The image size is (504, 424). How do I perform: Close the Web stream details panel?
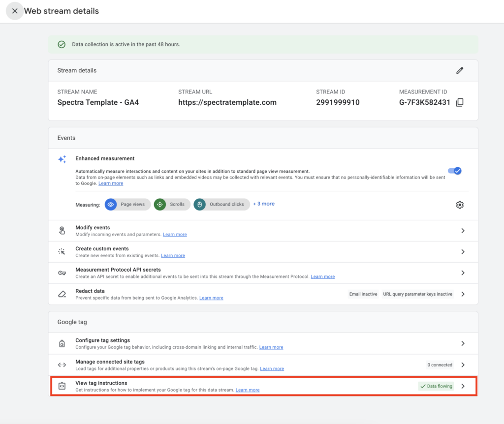pos(15,11)
